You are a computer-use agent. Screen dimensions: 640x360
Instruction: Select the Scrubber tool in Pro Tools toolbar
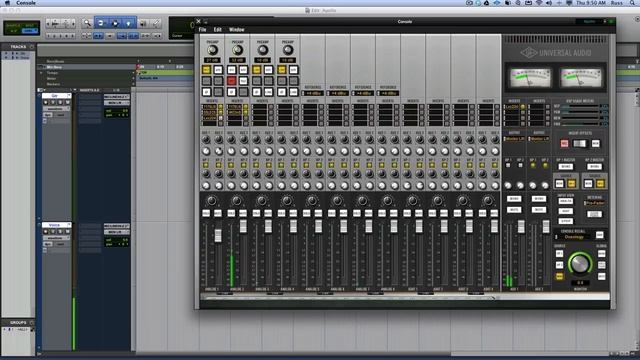(x=143, y=23)
